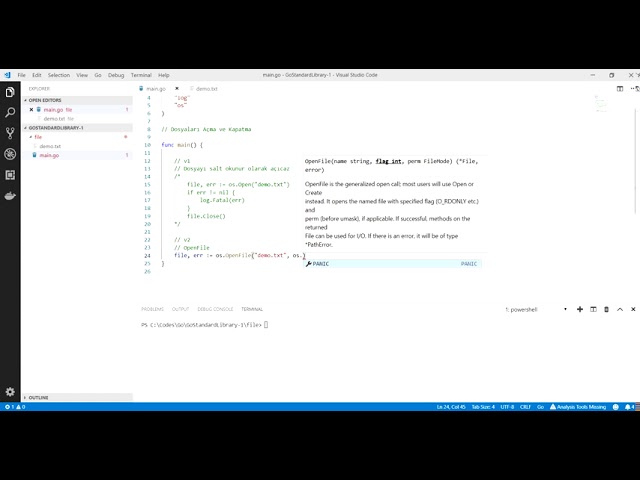Change CRLF end of line sequence

tap(525, 407)
